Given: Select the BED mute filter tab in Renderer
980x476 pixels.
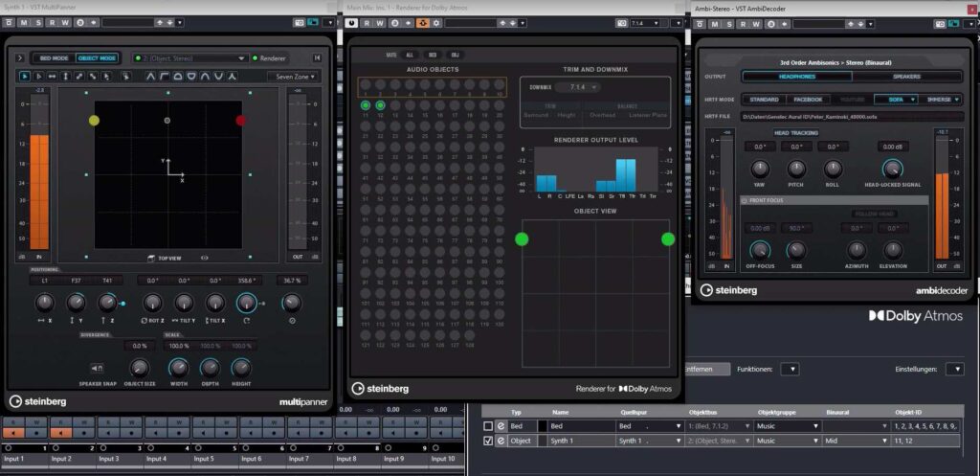Looking at the screenshot, I should [x=433, y=55].
